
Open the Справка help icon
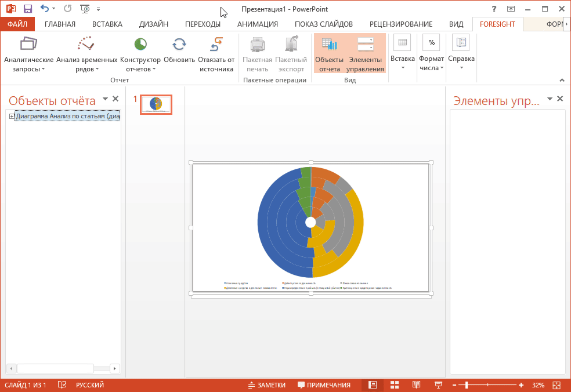tap(461, 43)
